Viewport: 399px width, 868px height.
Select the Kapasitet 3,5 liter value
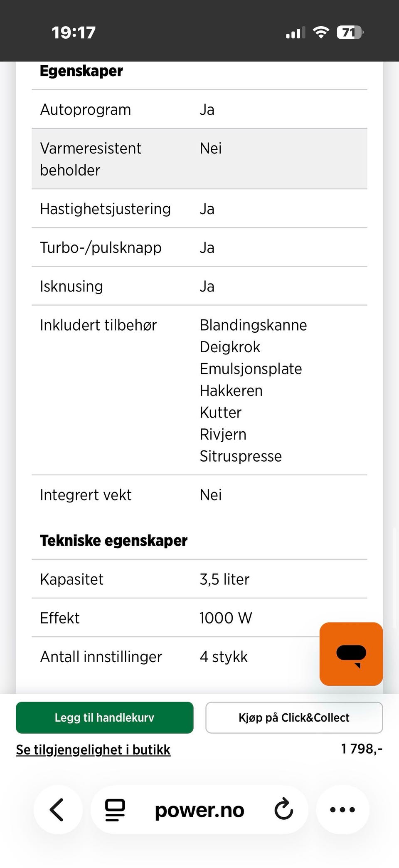tap(224, 579)
